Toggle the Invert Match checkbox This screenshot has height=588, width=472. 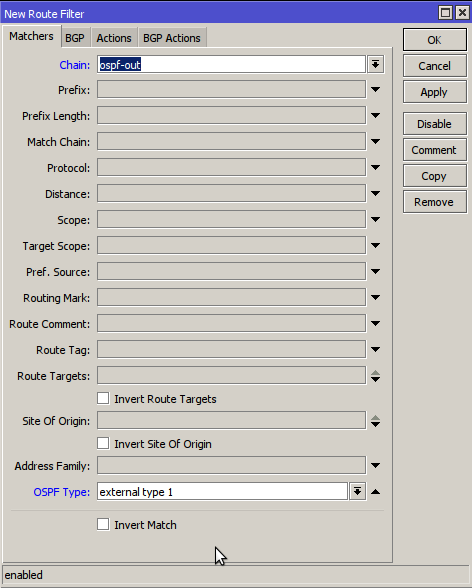103,524
